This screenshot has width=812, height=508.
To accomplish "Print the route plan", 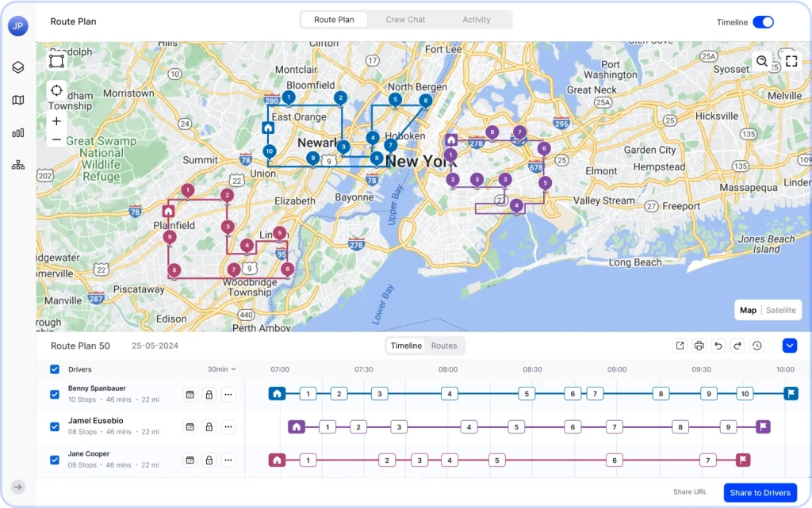I will [x=699, y=346].
